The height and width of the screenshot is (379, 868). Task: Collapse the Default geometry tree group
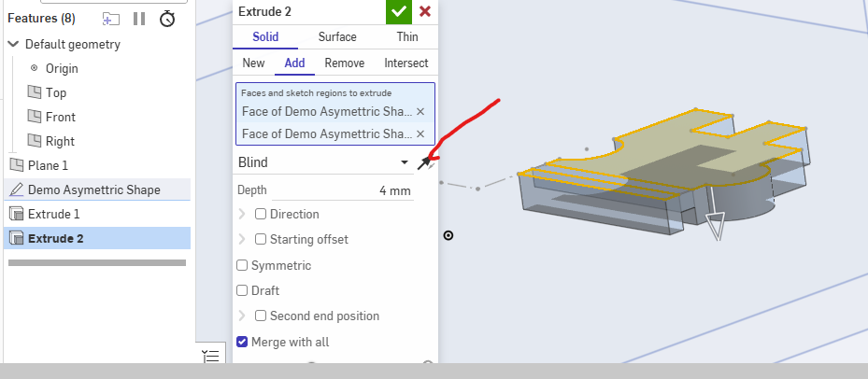pos(14,44)
